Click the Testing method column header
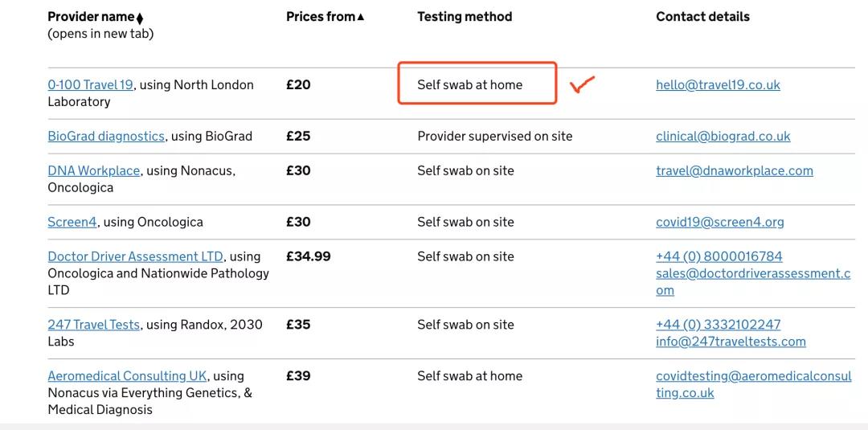868x430 pixels. pyautogui.click(x=465, y=17)
